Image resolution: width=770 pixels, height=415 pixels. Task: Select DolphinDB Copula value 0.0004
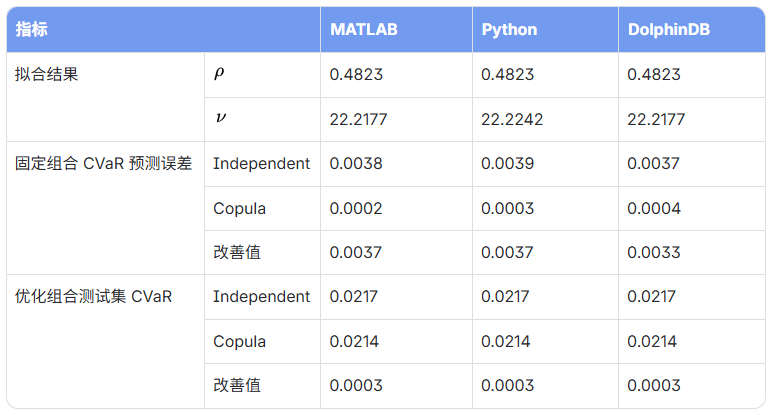[x=654, y=208]
